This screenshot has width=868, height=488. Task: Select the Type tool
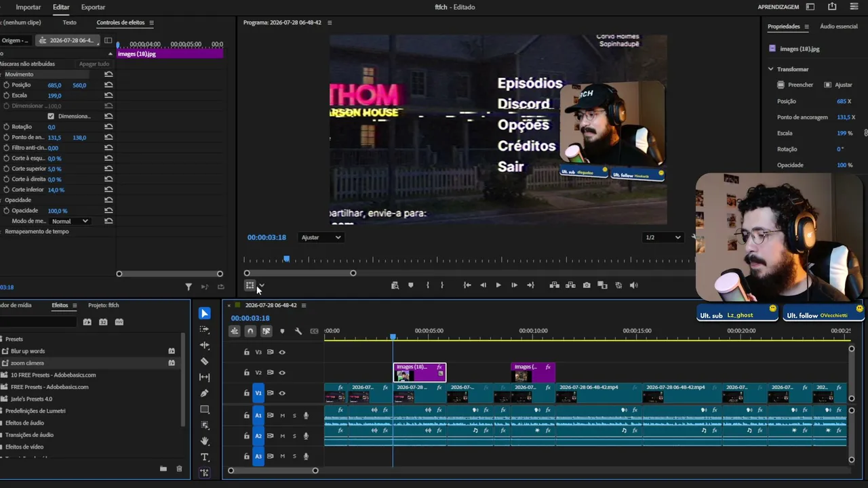[205, 457]
